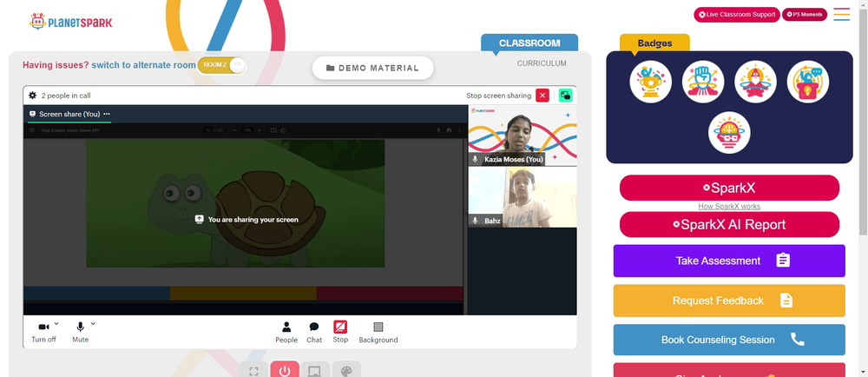This screenshot has height=377, width=868.
Task: Click Book Counseling Session button
Action: (729, 340)
